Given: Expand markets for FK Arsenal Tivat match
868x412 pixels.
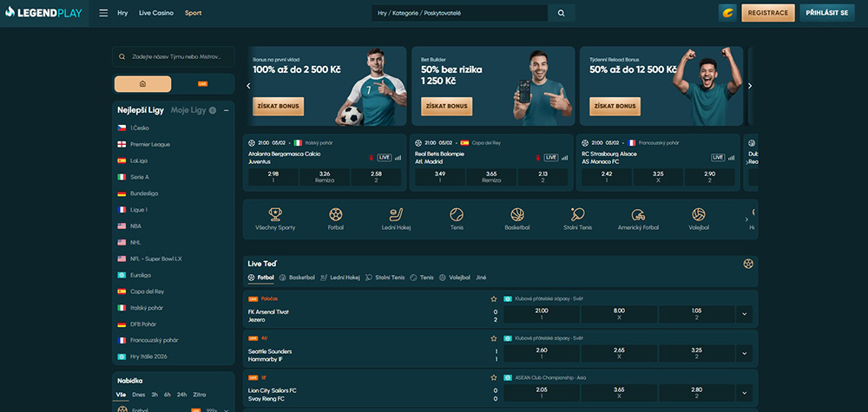Looking at the screenshot, I should coord(744,314).
